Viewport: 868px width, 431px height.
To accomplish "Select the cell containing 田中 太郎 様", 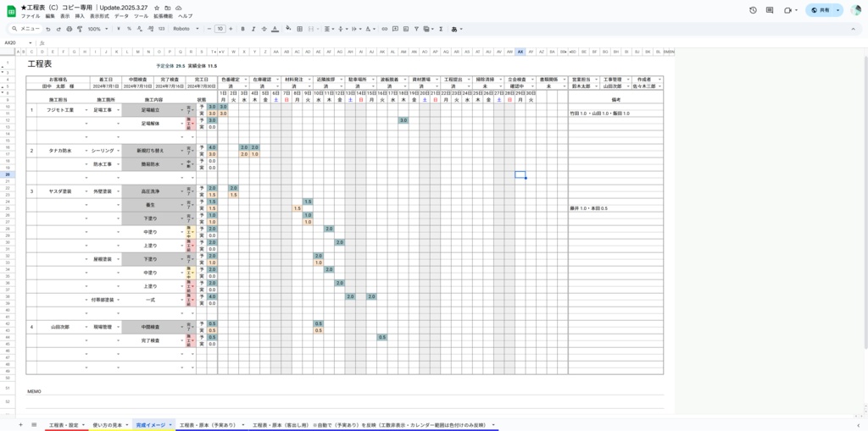I will pyautogui.click(x=58, y=86).
